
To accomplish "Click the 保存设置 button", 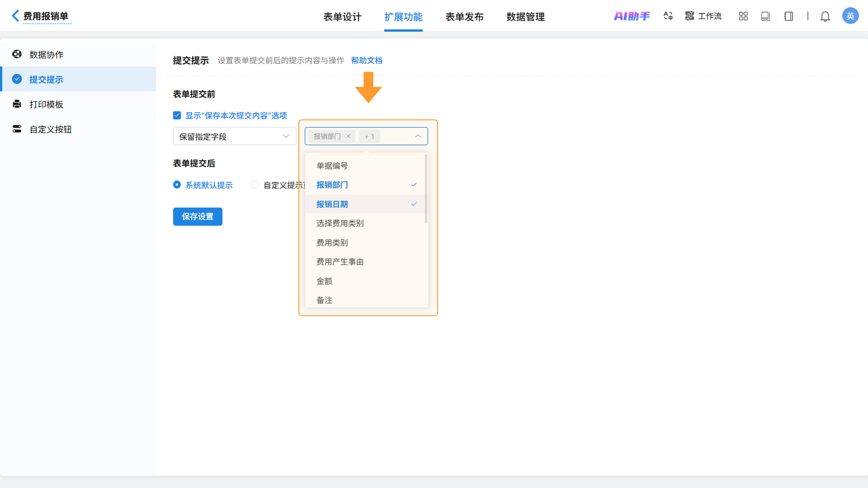I will (x=198, y=216).
